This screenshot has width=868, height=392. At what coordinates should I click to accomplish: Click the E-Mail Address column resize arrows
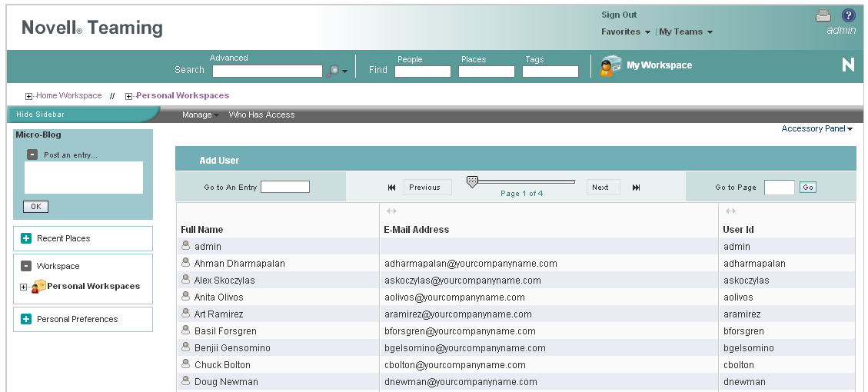(x=391, y=211)
